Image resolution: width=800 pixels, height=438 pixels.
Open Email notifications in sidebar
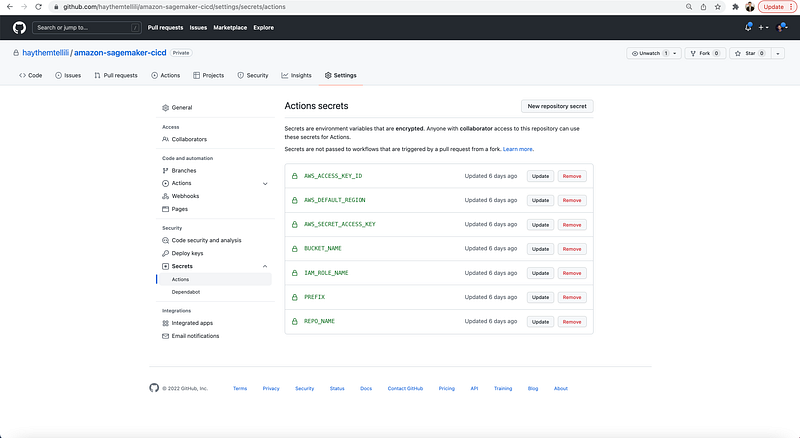190,336
